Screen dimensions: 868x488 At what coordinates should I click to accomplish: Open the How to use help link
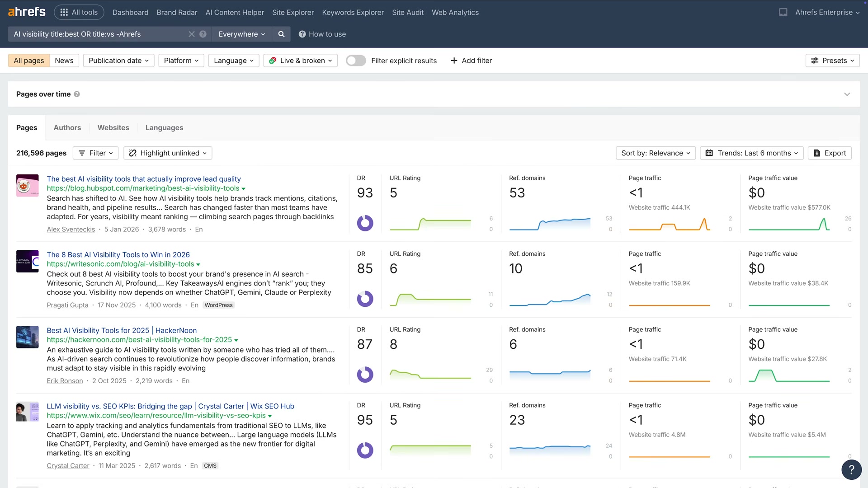pos(322,34)
